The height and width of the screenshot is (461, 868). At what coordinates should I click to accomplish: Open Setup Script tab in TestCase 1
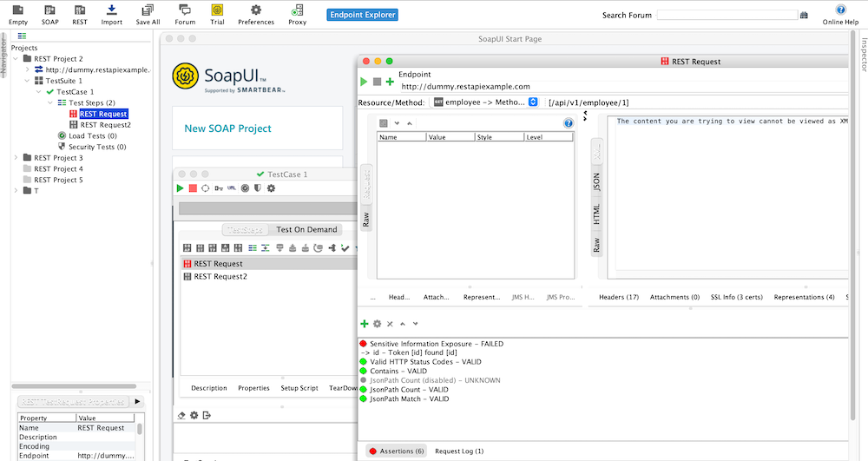coord(299,388)
